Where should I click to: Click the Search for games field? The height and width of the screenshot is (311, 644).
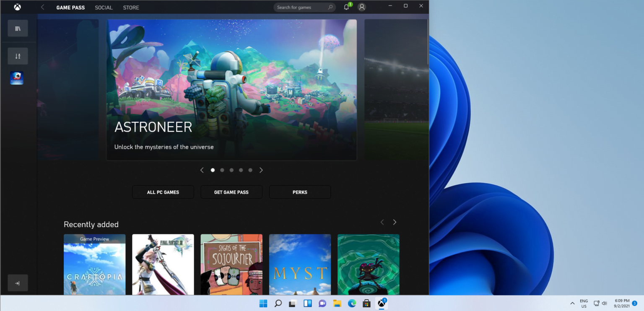[305, 7]
